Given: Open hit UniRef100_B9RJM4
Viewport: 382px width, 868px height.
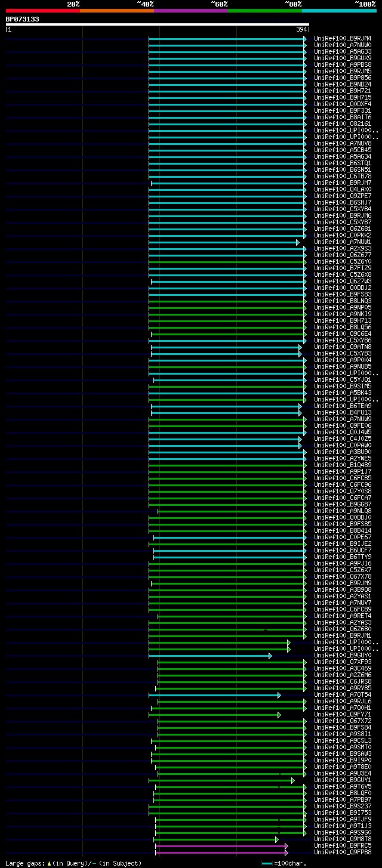Looking at the screenshot, I should click(343, 38).
